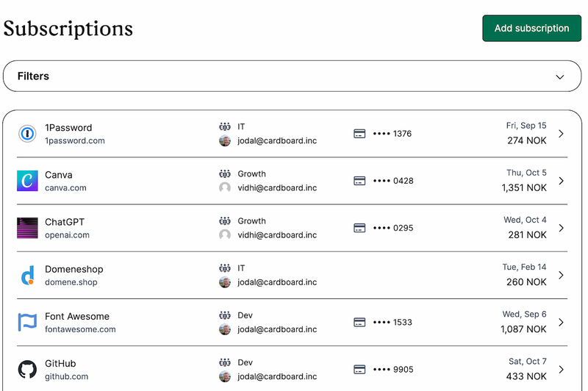Expand the Filters panel chevron

click(x=560, y=76)
